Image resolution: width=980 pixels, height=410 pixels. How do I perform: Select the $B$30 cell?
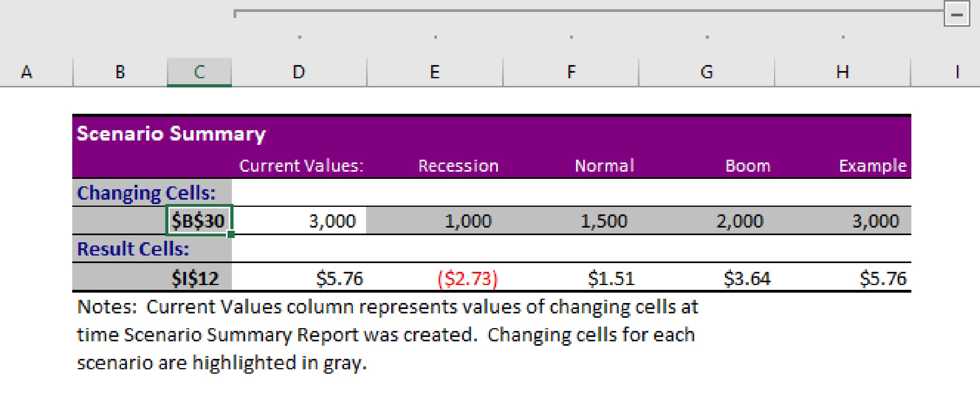[199, 221]
